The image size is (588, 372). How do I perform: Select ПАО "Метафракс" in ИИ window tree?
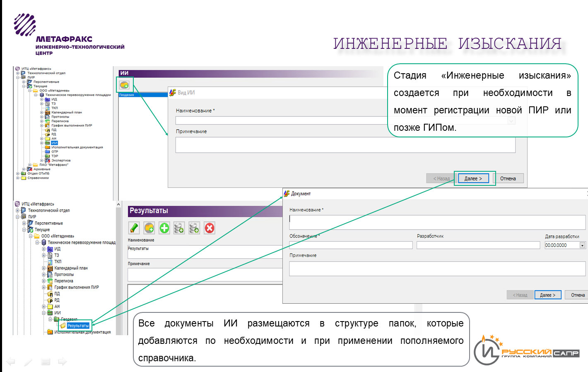tap(54, 165)
